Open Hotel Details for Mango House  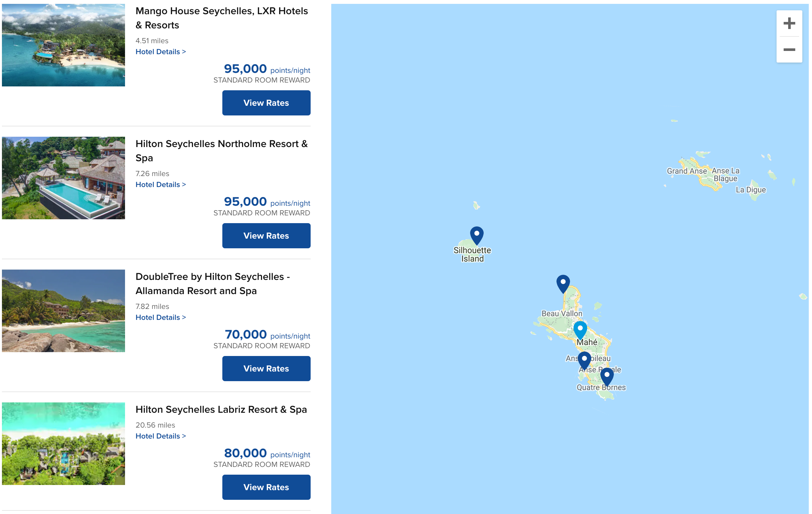click(160, 52)
